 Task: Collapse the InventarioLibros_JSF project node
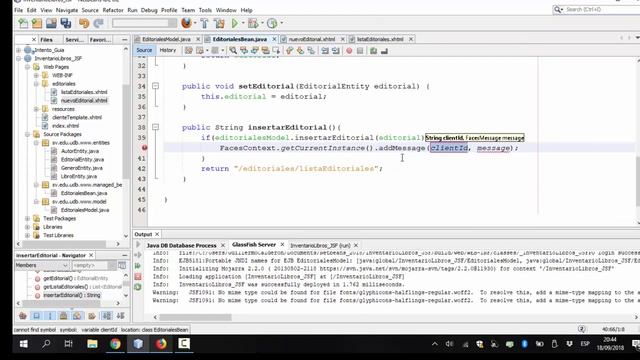(x=18, y=58)
